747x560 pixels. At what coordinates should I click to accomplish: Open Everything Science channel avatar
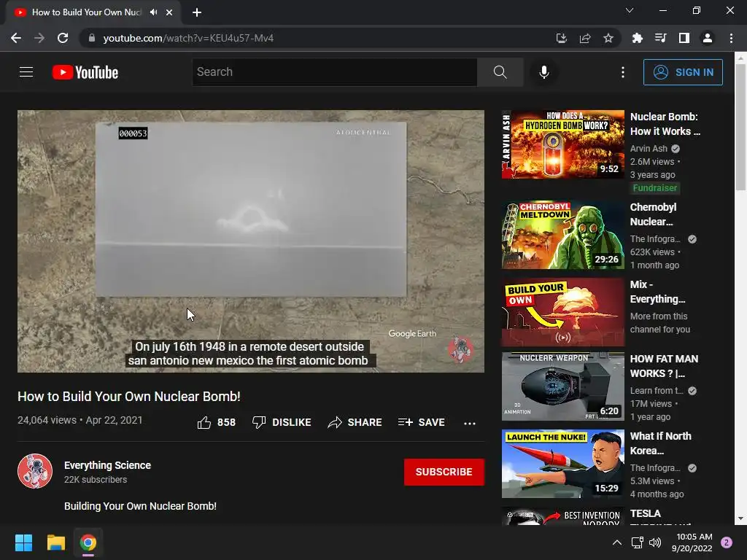point(35,471)
